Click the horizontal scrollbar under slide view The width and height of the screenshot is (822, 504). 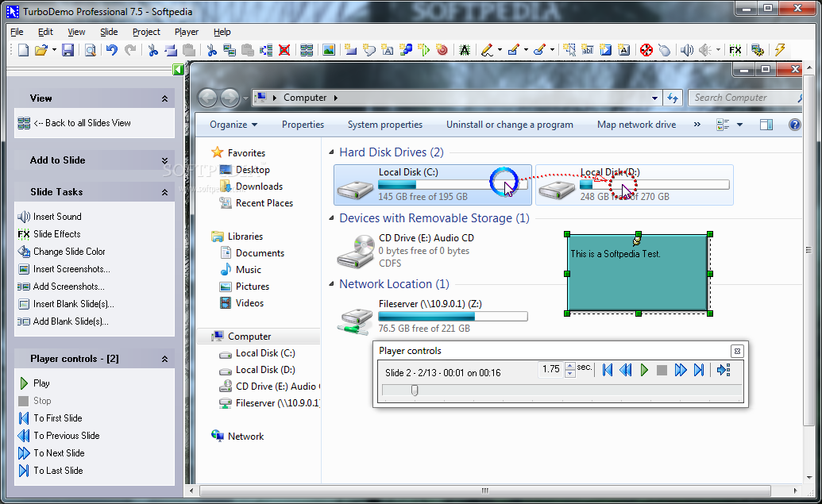(485, 491)
